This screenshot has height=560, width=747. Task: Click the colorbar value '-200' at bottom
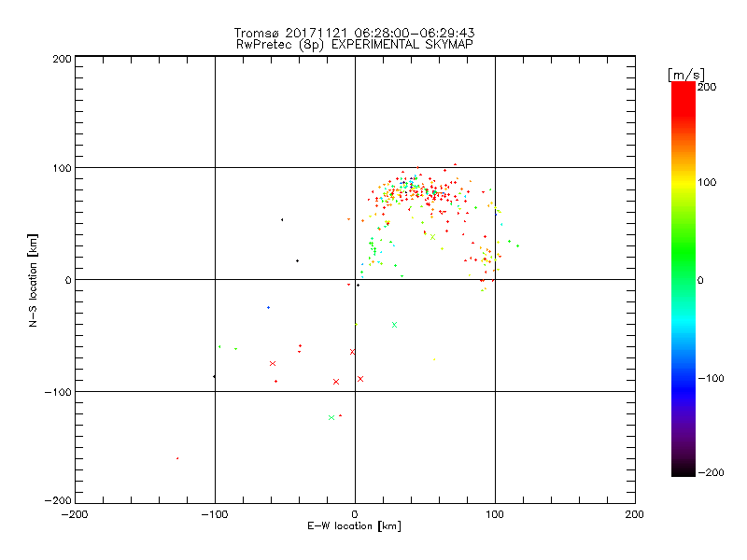711,472
